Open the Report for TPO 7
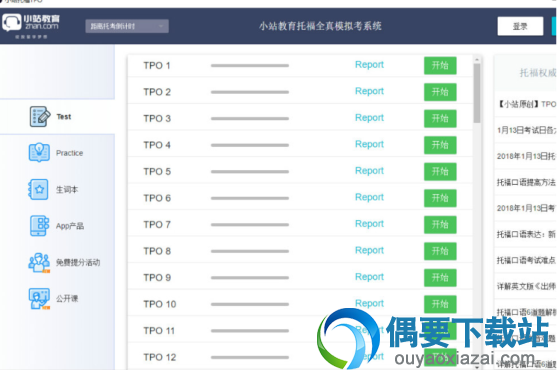 point(369,224)
